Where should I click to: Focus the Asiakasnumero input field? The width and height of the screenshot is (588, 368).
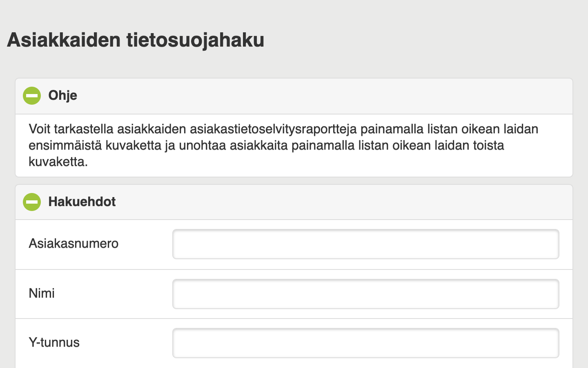(x=365, y=244)
